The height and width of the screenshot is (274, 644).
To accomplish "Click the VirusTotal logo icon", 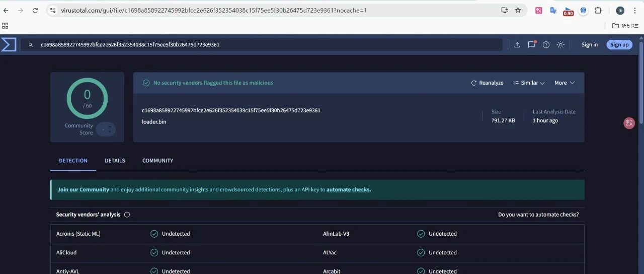I will click(9, 44).
